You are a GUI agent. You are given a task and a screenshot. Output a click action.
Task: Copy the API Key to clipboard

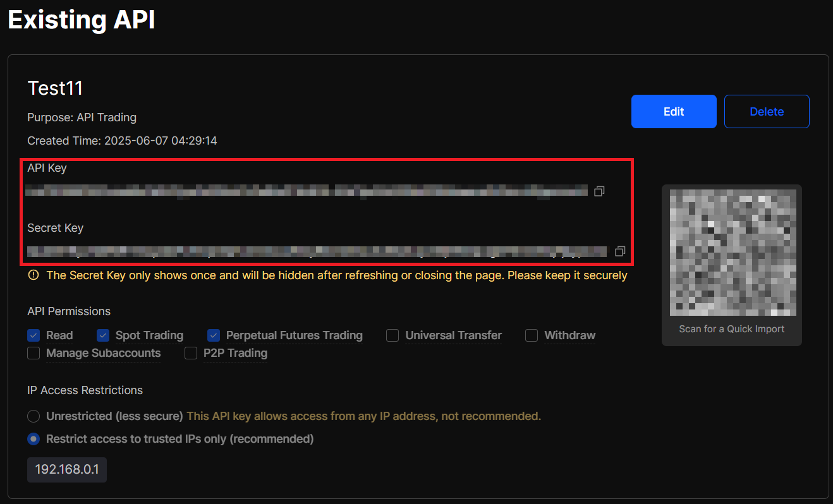coord(599,191)
